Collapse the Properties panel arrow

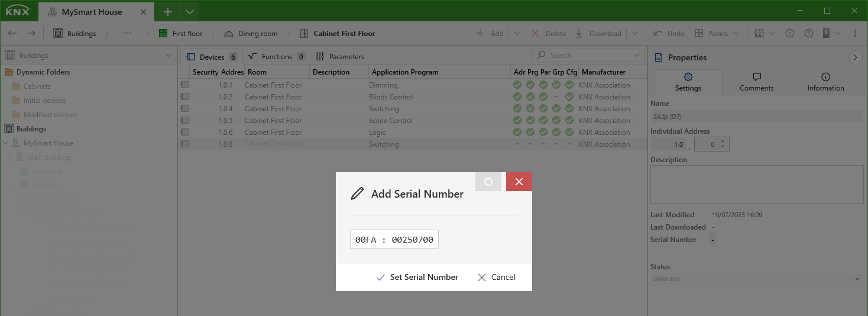tap(855, 57)
